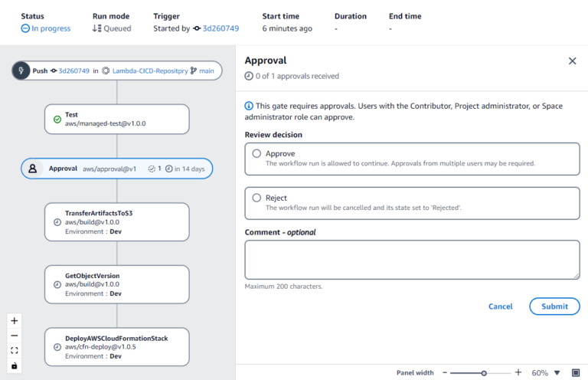588x380 pixels.
Task: Click the panel width decrease minus icon
Action: coord(444,372)
